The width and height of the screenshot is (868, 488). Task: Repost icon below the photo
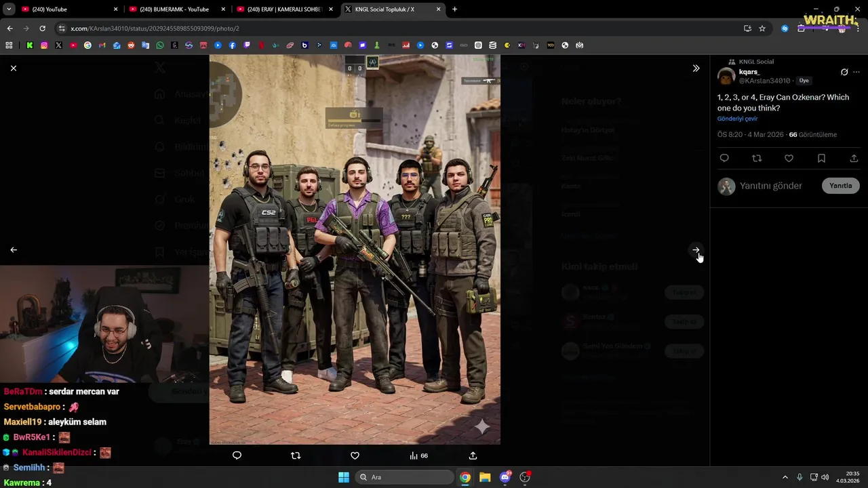point(296,455)
